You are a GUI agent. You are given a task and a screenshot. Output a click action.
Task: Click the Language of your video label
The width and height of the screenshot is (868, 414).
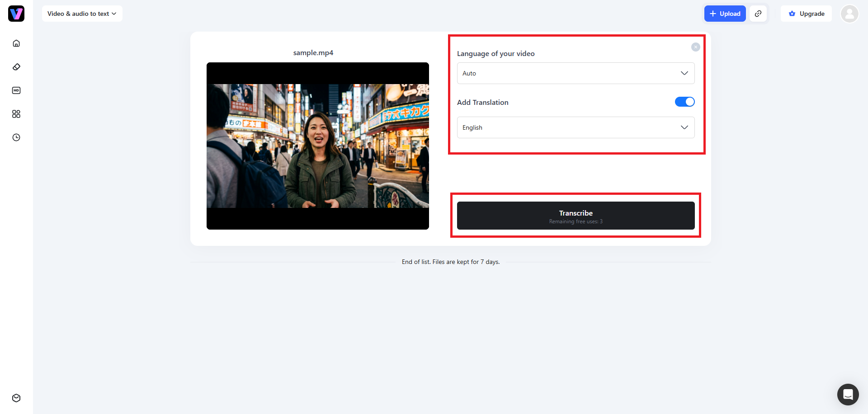(x=495, y=54)
